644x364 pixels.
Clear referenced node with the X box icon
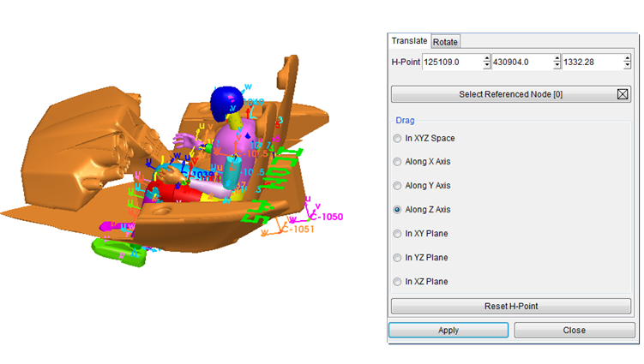[623, 94]
